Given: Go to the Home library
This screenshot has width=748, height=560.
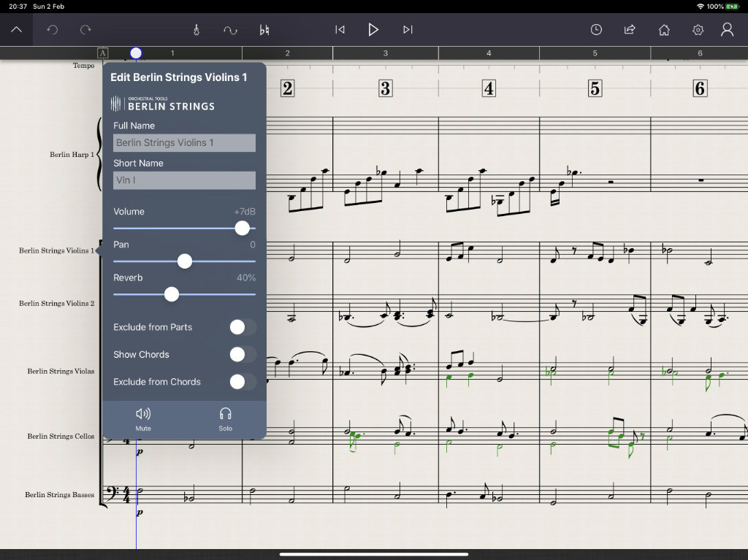Looking at the screenshot, I should click(x=664, y=30).
